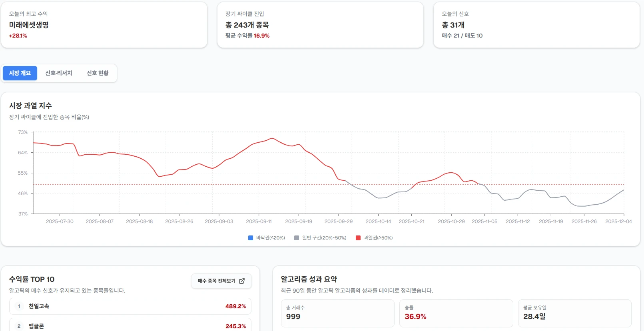This screenshot has width=644, height=331.
Task: Click the external link icon beside 매수 종목 전체보기
Action: pos(242,281)
